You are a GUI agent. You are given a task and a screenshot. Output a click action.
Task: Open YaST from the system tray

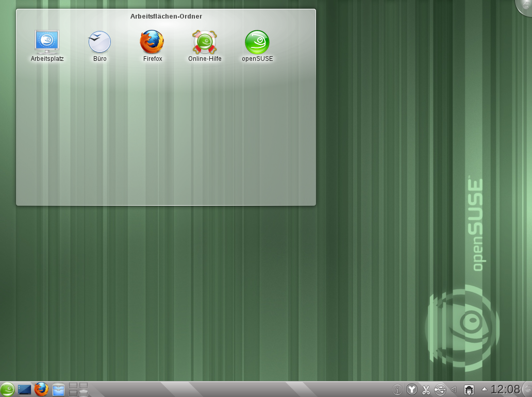click(412, 389)
